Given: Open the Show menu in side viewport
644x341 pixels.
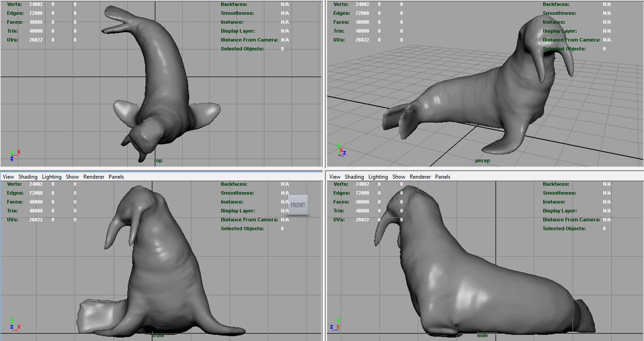Looking at the screenshot, I should coord(399,177).
